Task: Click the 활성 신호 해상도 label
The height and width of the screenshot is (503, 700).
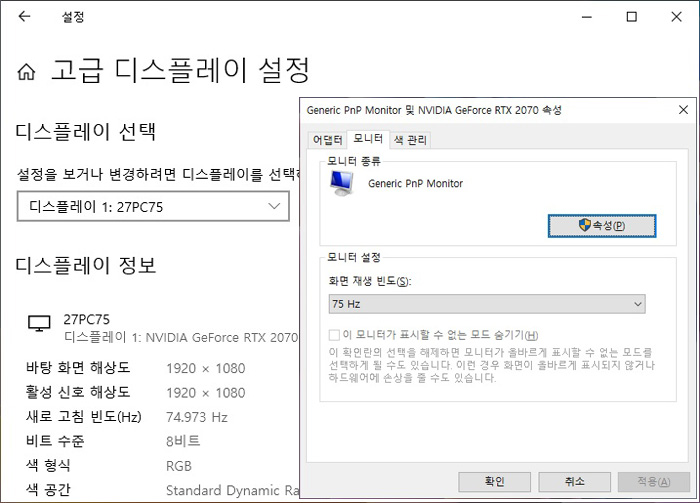Action: pyautogui.click(x=78, y=392)
